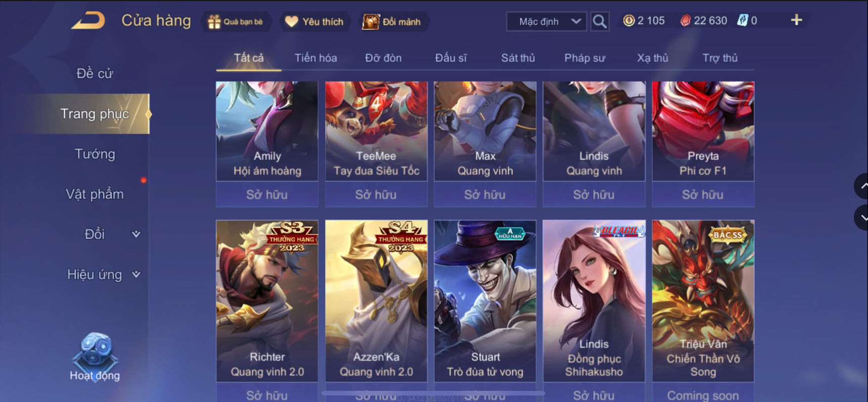Click the up arrow on right edge
The width and height of the screenshot is (868, 402).
point(861,186)
